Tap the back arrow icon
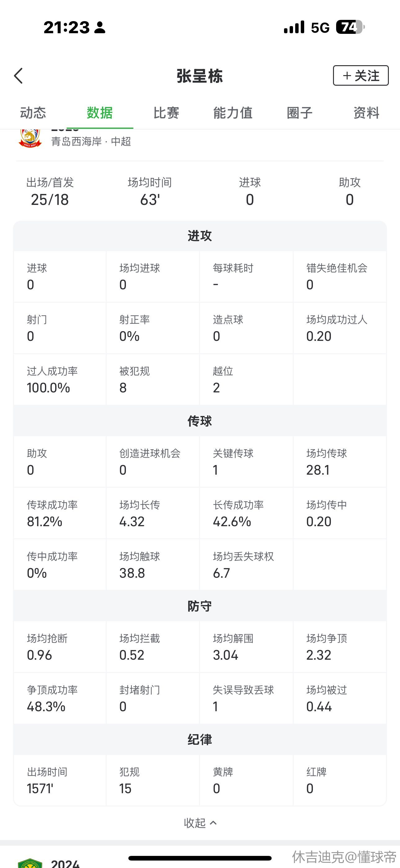Viewport: 400px width, 868px height. click(19, 76)
